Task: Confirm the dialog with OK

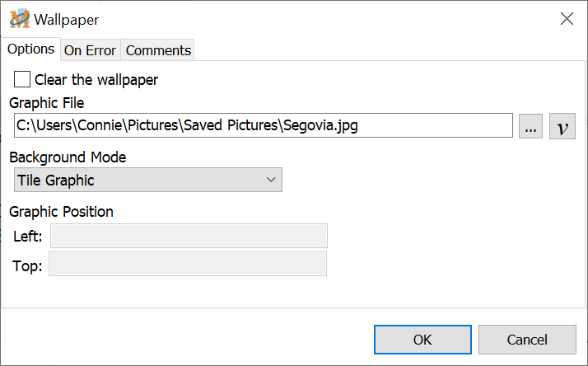Action: [422, 339]
